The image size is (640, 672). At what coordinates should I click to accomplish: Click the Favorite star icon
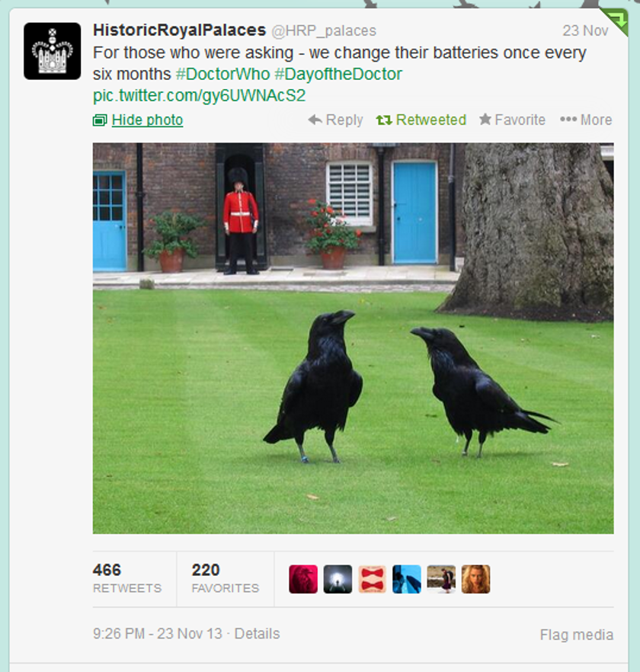tap(485, 119)
